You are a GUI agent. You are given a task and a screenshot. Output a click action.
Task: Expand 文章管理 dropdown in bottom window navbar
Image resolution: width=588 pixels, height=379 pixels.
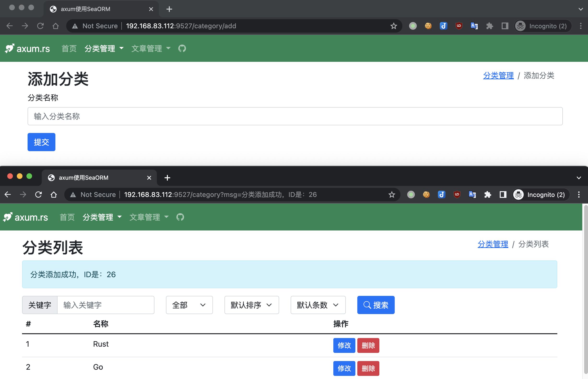tap(149, 217)
